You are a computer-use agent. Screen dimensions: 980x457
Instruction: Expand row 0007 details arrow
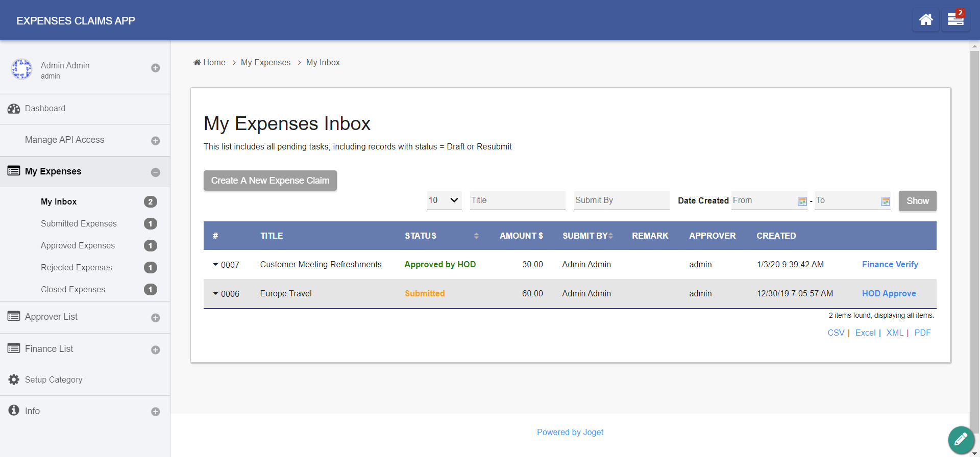coord(215,265)
